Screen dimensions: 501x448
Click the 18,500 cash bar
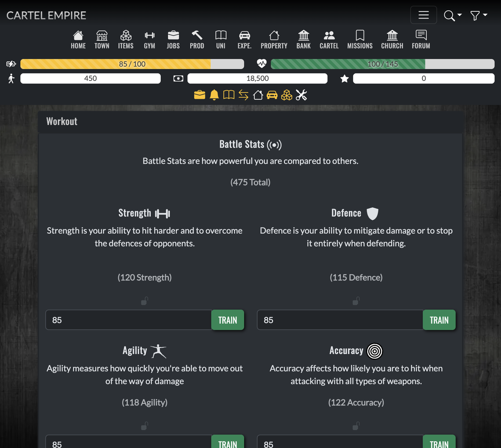pos(258,78)
